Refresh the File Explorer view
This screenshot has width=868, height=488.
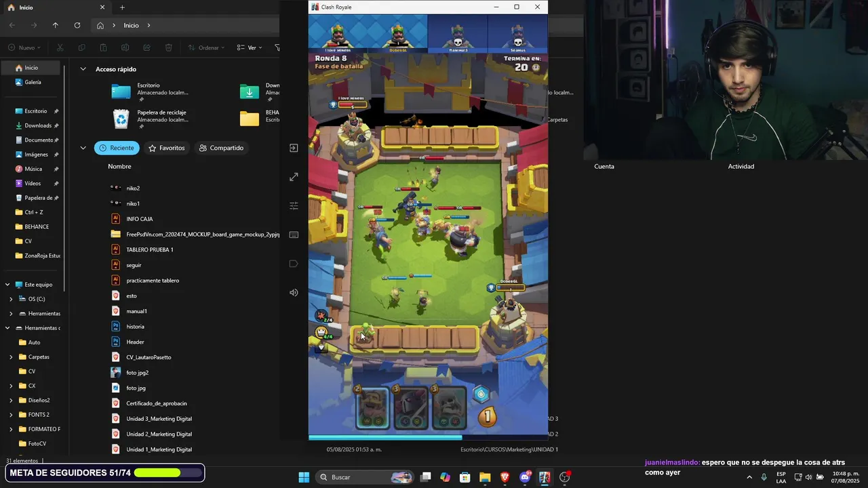[77, 25]
